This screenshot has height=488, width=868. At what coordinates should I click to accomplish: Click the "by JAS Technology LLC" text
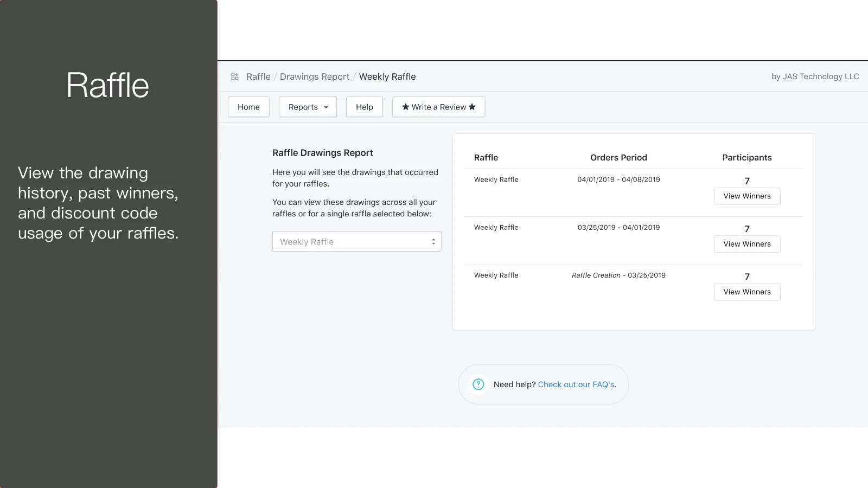point(815,76)
